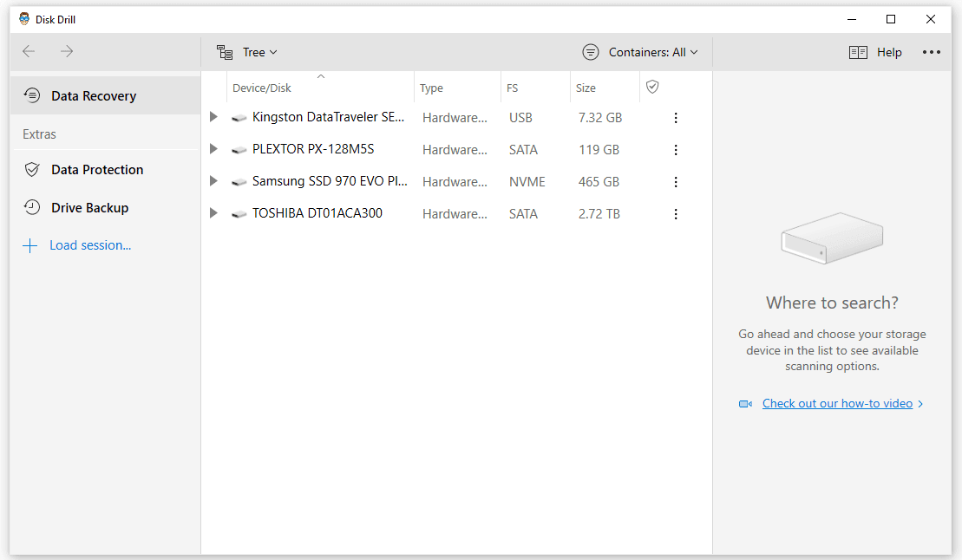Expand the Kingston DataTraveler disk tree
This screenshot has height=560, width=962.
point(213,116)
